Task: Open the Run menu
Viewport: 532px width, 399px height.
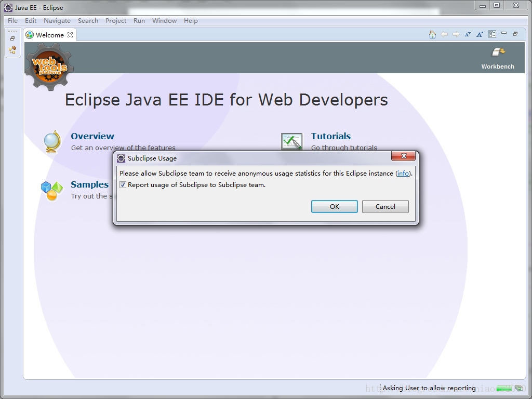Action: (139, 21)
